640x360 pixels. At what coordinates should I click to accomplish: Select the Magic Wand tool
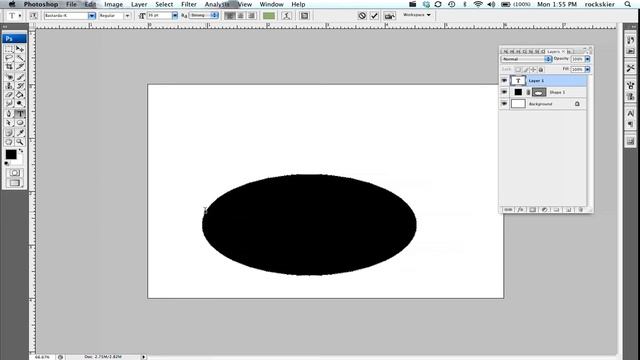[x=20, y=58]
